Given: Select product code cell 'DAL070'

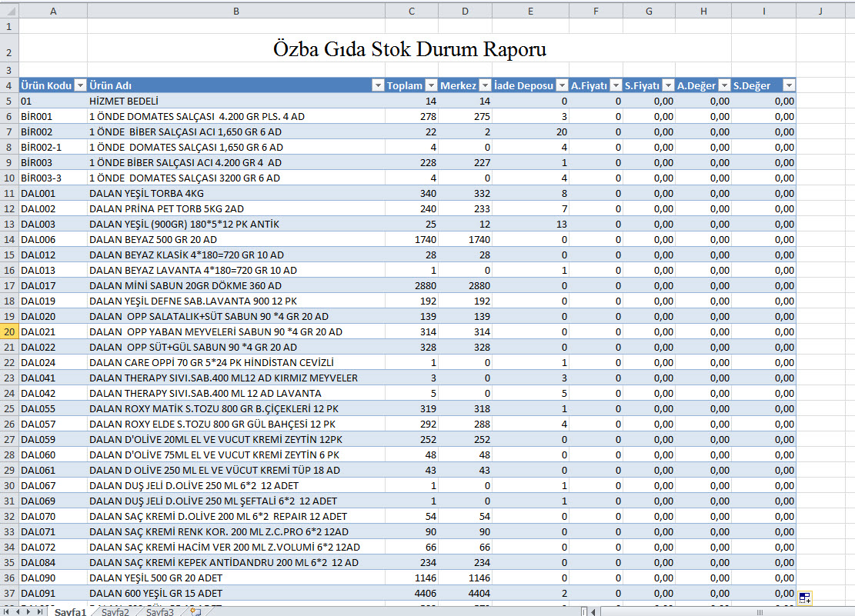Looking at the screenshot, I should [53, 516].
